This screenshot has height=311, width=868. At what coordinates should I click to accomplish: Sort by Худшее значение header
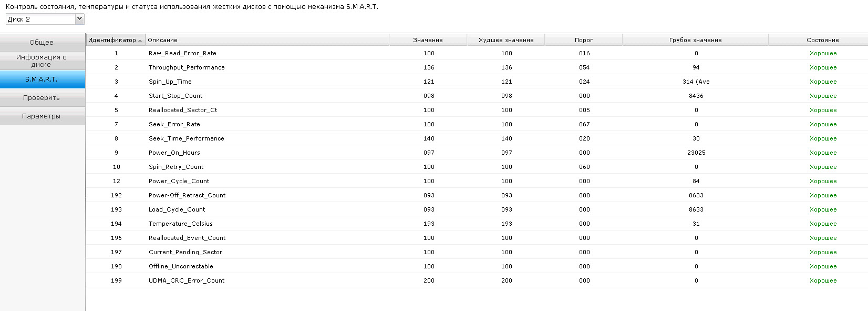[x=506, y=40]
